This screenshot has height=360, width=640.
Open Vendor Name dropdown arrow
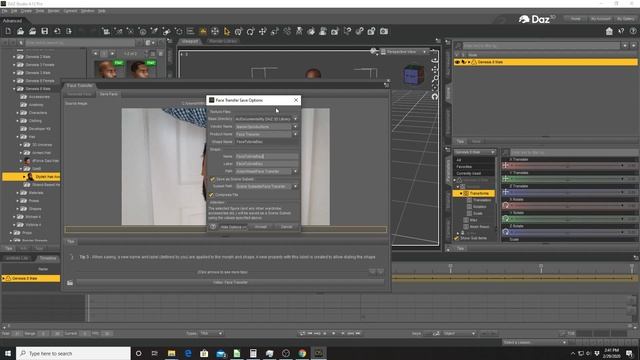(x=295, y=127)
